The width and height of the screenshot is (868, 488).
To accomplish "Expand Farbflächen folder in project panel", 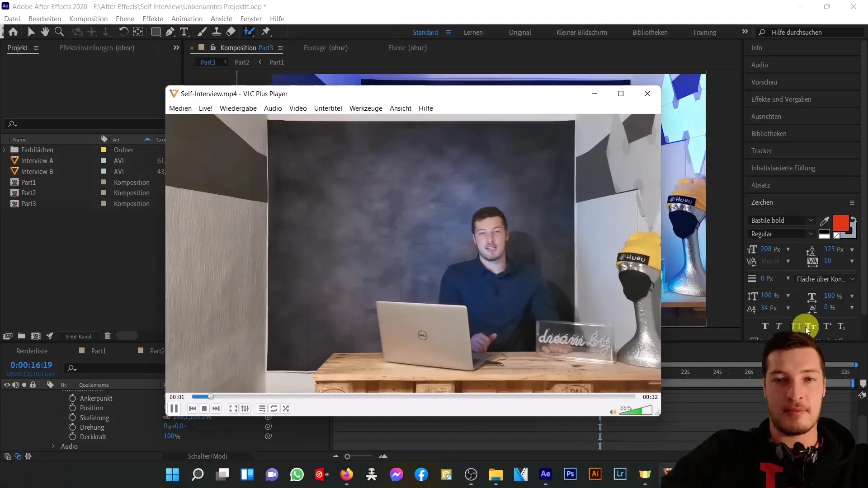I will pyautogui.click(x=5, y=150).
